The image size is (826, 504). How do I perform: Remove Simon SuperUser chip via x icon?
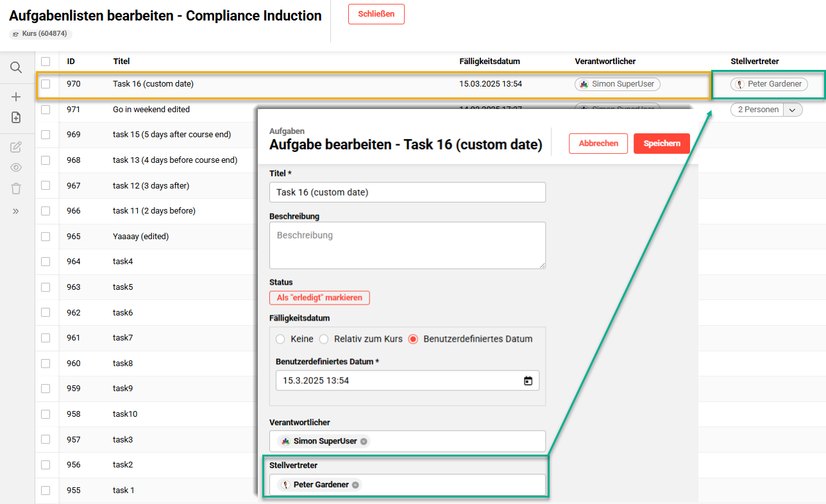[364, 441]
